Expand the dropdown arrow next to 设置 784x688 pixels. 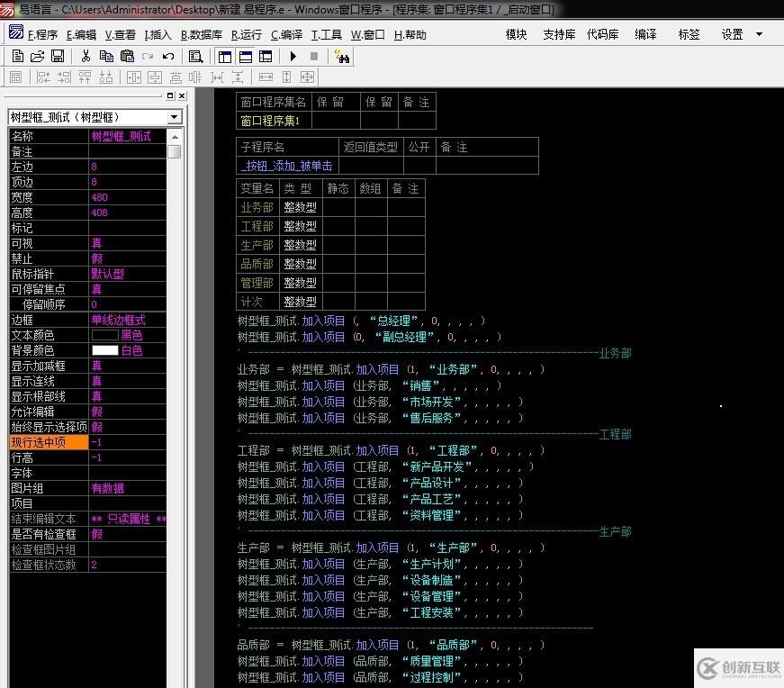tap(759, 34)
